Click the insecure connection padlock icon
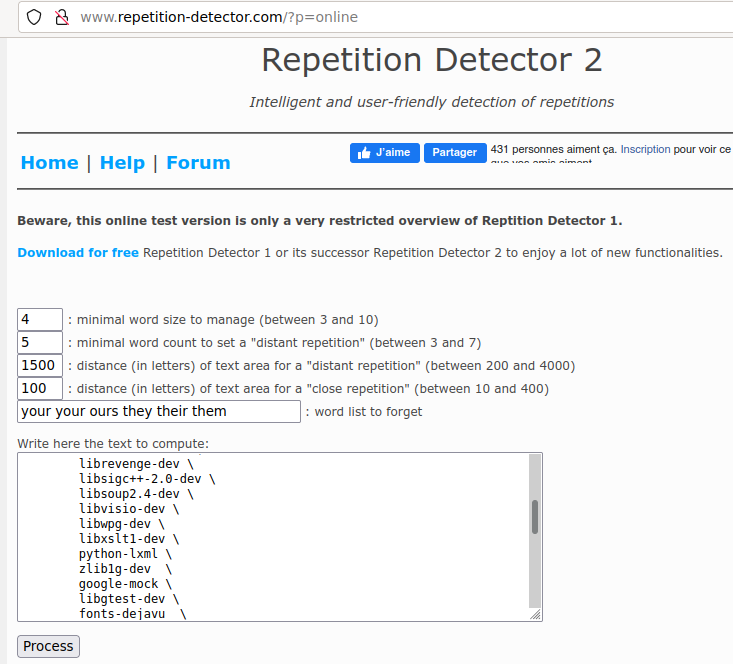The height and width of the screenshot is (664, 733). point(62,17)
